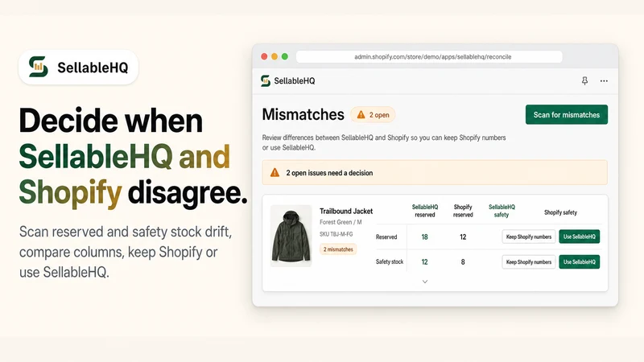Click the Trailbound Jacket product name
The image size is (644, 362).
pos(346,211)
